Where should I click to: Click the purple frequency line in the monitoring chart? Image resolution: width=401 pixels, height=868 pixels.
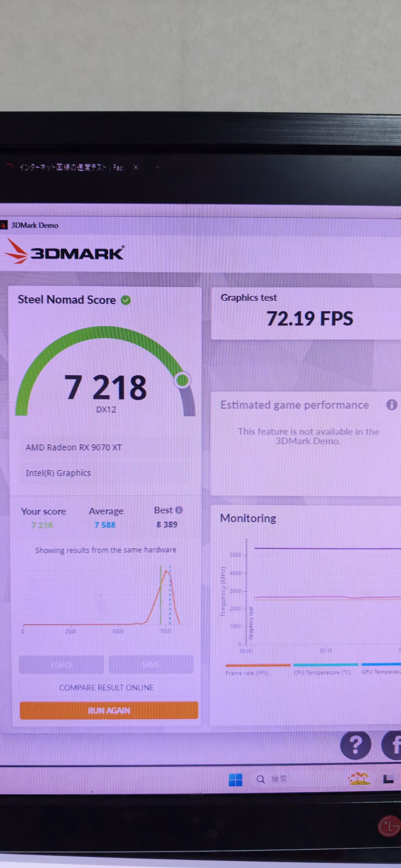point(327,548)
